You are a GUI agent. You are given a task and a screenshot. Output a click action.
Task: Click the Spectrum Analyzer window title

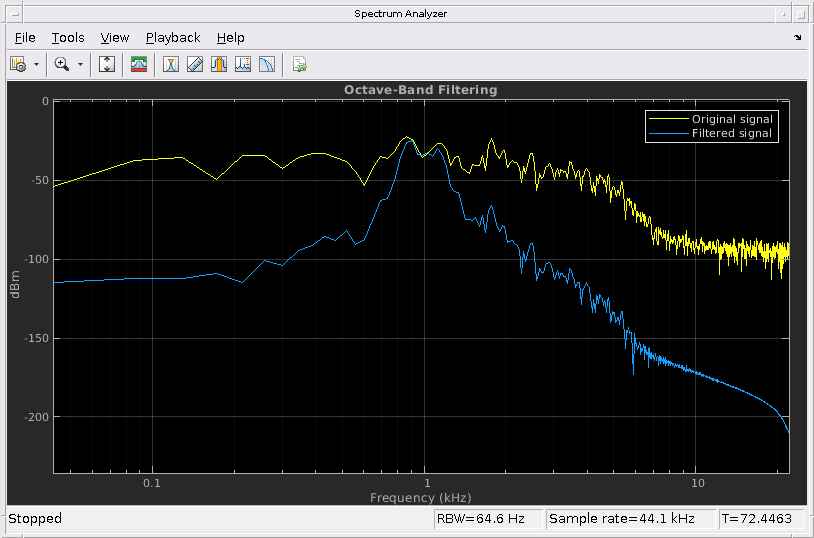(x=400, y=14)
